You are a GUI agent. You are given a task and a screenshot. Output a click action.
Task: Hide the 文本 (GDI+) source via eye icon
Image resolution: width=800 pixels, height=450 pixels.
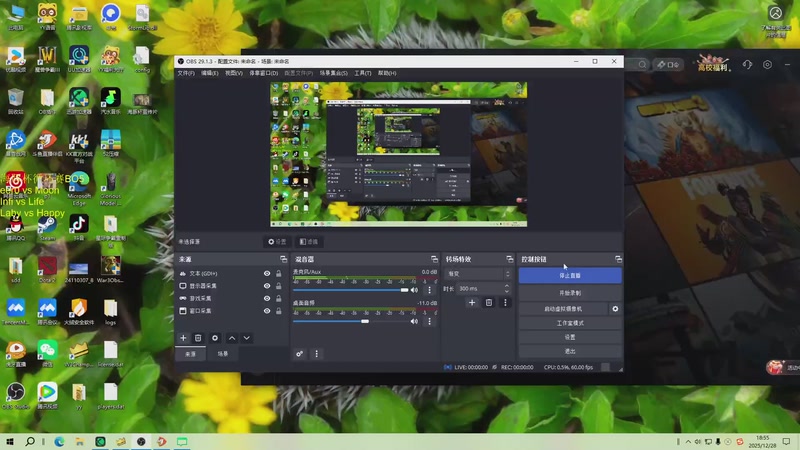267,273
